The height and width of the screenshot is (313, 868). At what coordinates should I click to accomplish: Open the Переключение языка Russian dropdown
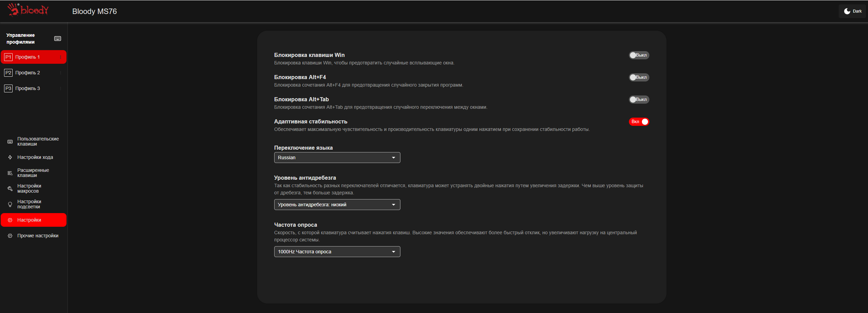(x=337, y=158)
